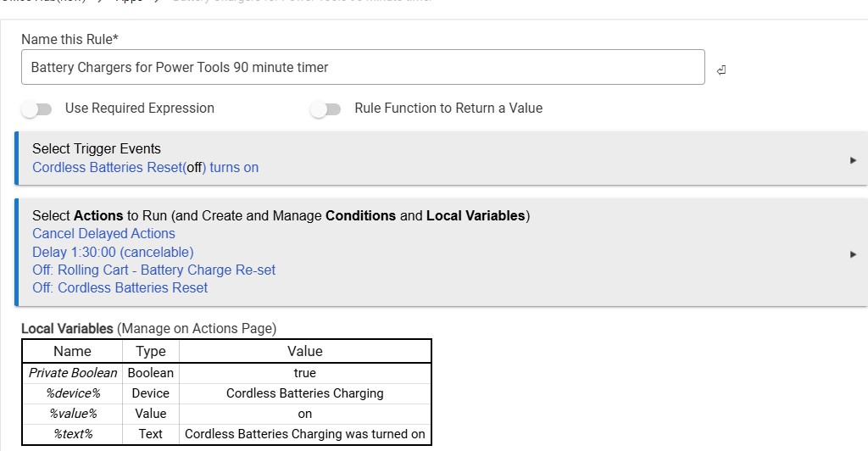The image size is (868, 451).
Task: Click Off: Rolling Cart - Battery Charge Re-set
Action: pos(153,270)
